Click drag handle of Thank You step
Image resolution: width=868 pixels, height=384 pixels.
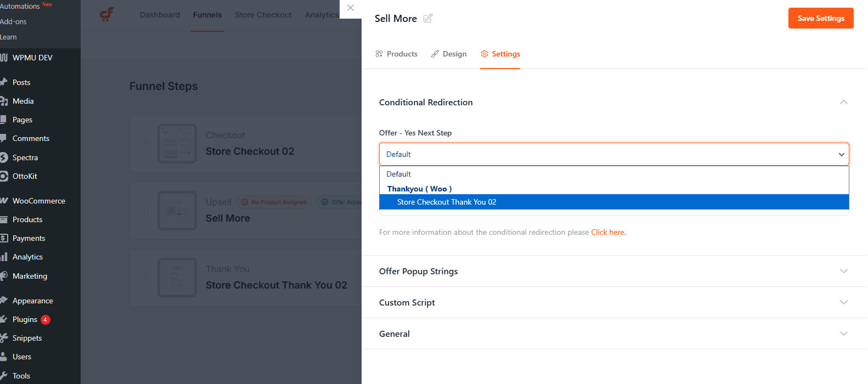coord(146,278)
